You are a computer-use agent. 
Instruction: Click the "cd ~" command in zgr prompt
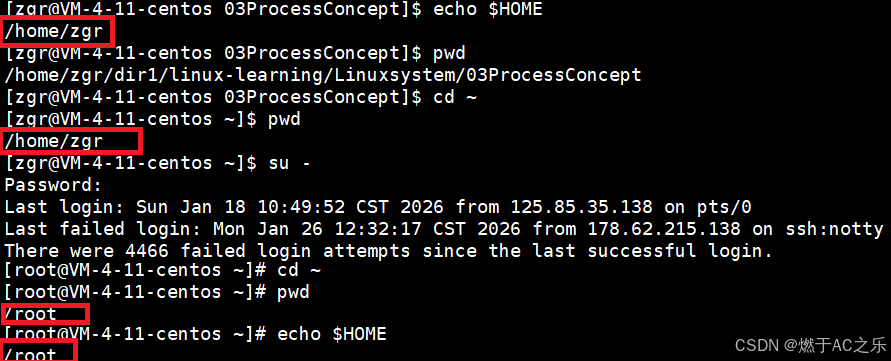(455, 97)
